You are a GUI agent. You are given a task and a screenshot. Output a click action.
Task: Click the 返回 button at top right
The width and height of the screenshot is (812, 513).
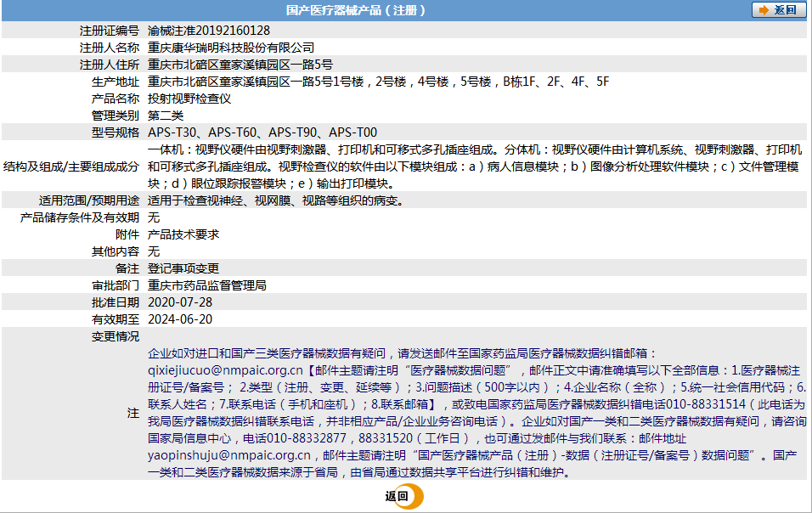click(x=778, y=10)
